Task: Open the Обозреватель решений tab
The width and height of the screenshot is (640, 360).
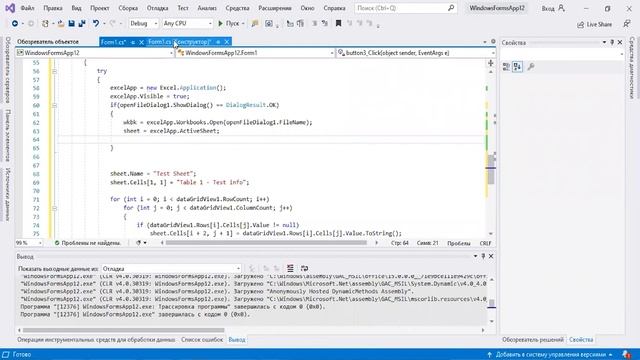Action: [532, 340]
